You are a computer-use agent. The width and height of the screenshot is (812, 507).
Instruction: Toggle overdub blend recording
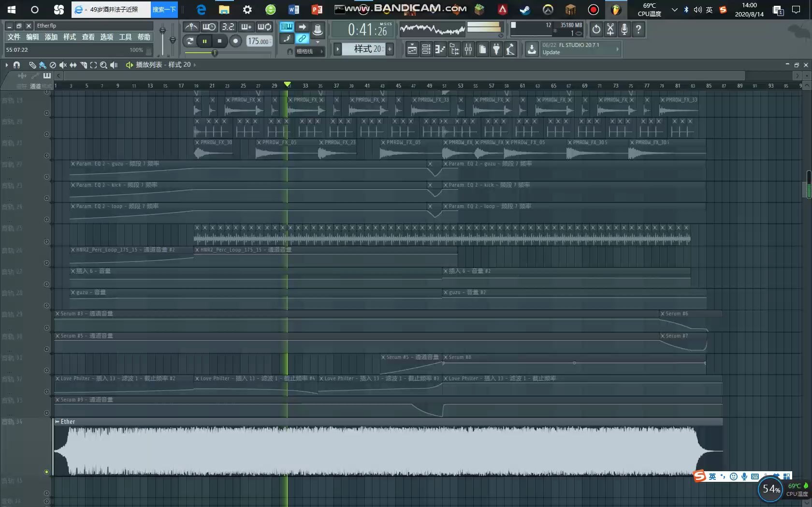[246, 27]
